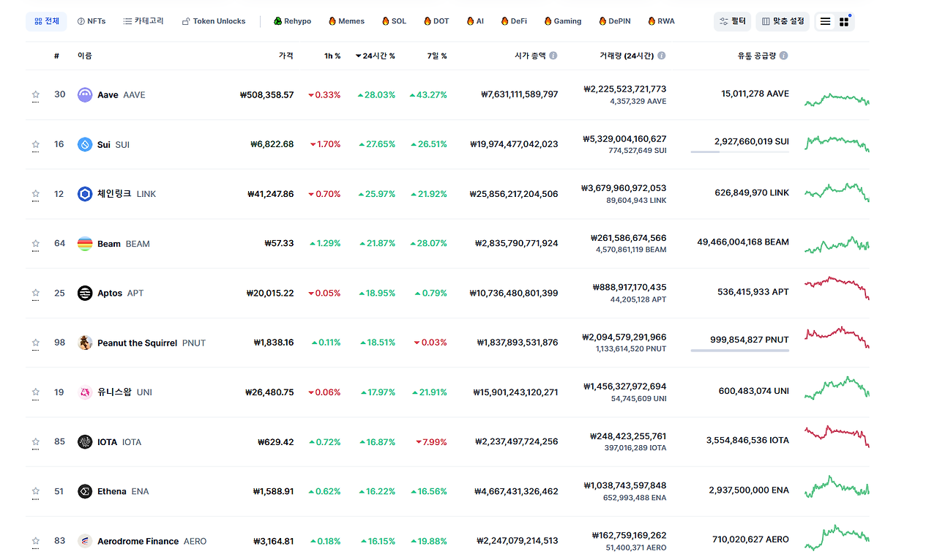Open the 필터 filter options
Image resolution: width=937 pixels, height=560 pixels.
point(732,21)
